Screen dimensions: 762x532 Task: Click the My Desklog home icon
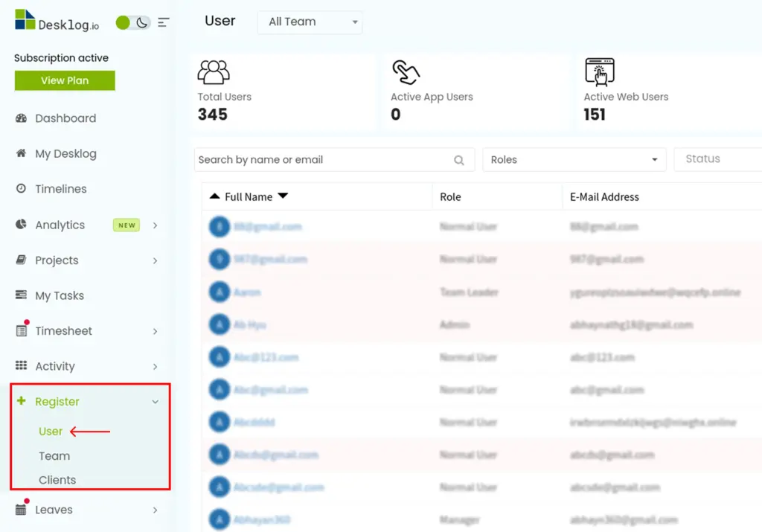(x=21, y=153)
